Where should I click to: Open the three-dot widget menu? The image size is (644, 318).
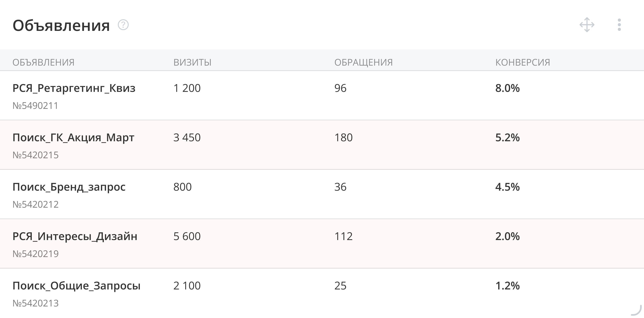coord(619,25)
